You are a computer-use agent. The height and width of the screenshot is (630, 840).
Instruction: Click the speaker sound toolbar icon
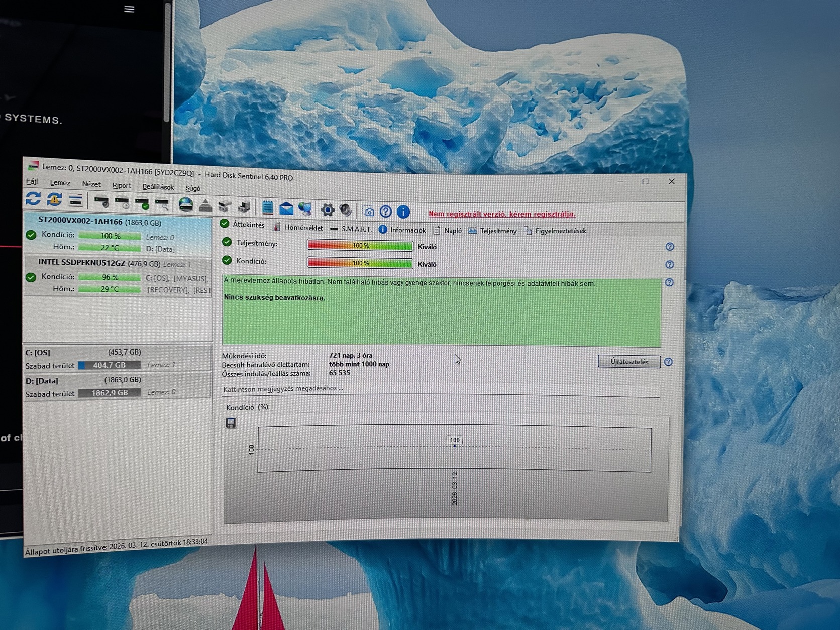(x=346, y=209)
